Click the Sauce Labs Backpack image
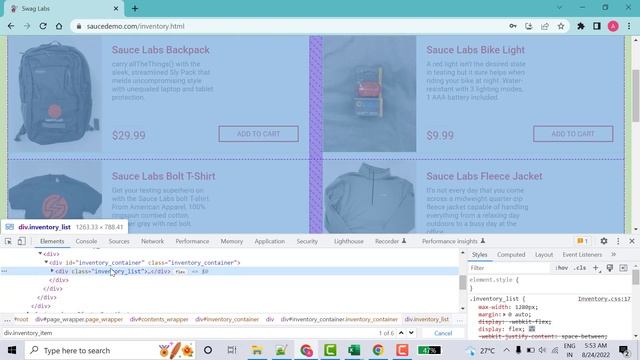The height and width of the screenshot is (360, 640). (x=55, y=94)
